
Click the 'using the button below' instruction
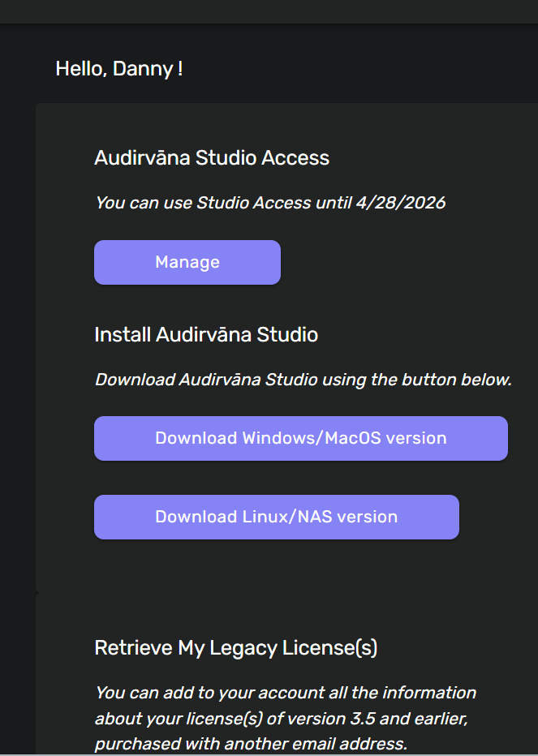point(417,380)
